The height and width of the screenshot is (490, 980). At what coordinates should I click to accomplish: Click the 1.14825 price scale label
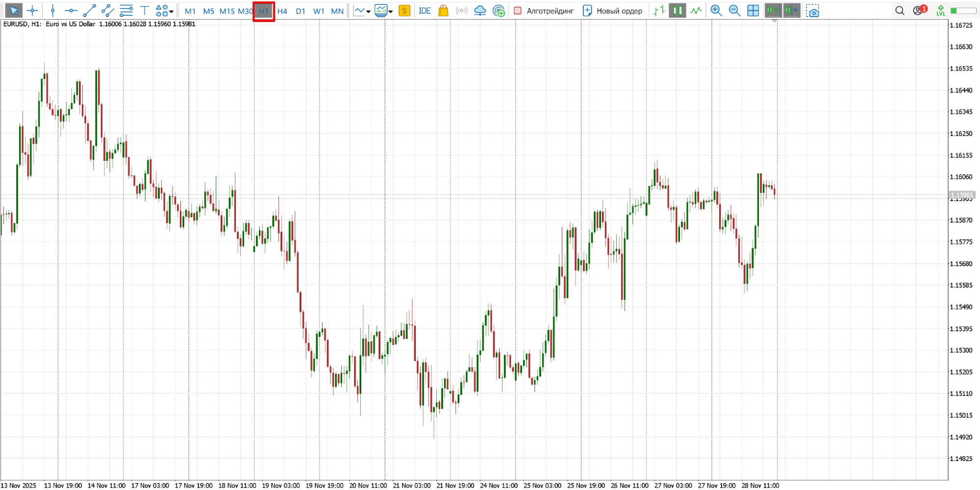pos(961,459)
